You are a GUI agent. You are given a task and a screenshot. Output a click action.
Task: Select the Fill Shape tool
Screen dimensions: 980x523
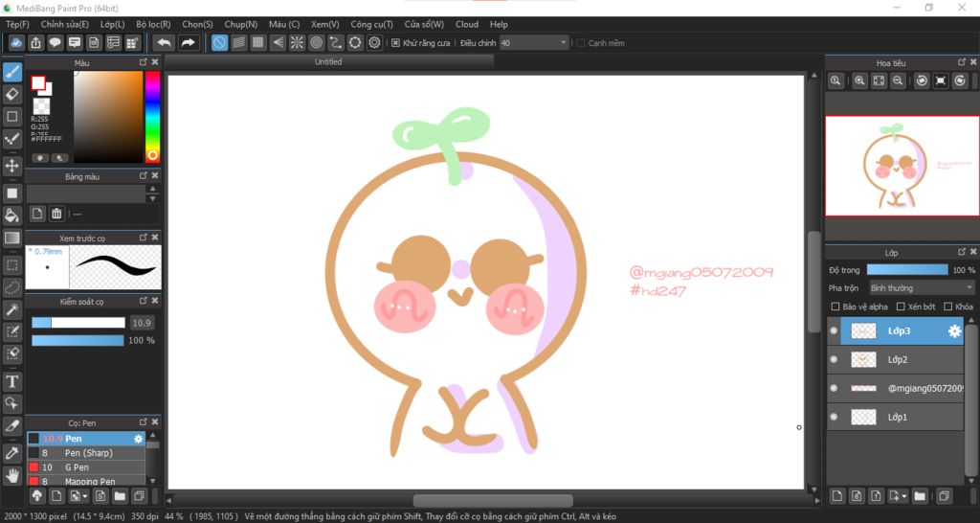point(11,193)
